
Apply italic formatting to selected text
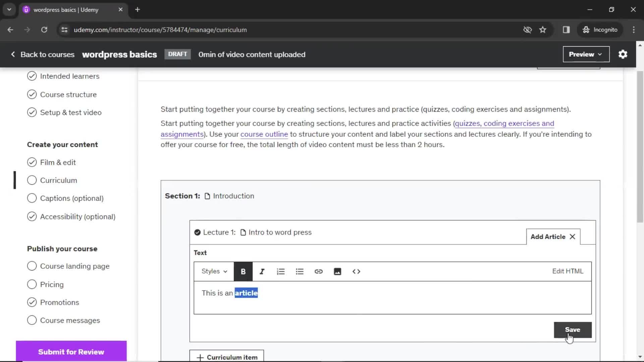[262, 271]
